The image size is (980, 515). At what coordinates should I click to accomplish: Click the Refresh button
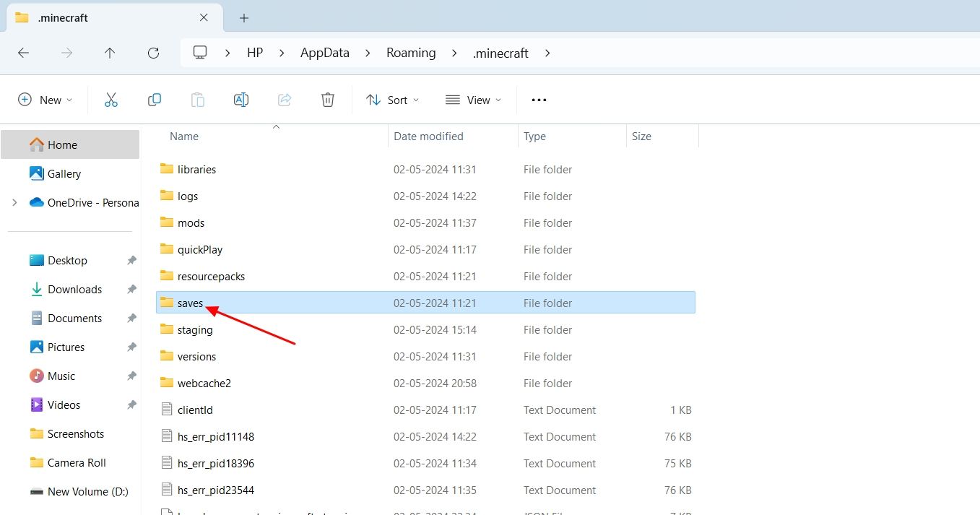click(x=153, y=53)
